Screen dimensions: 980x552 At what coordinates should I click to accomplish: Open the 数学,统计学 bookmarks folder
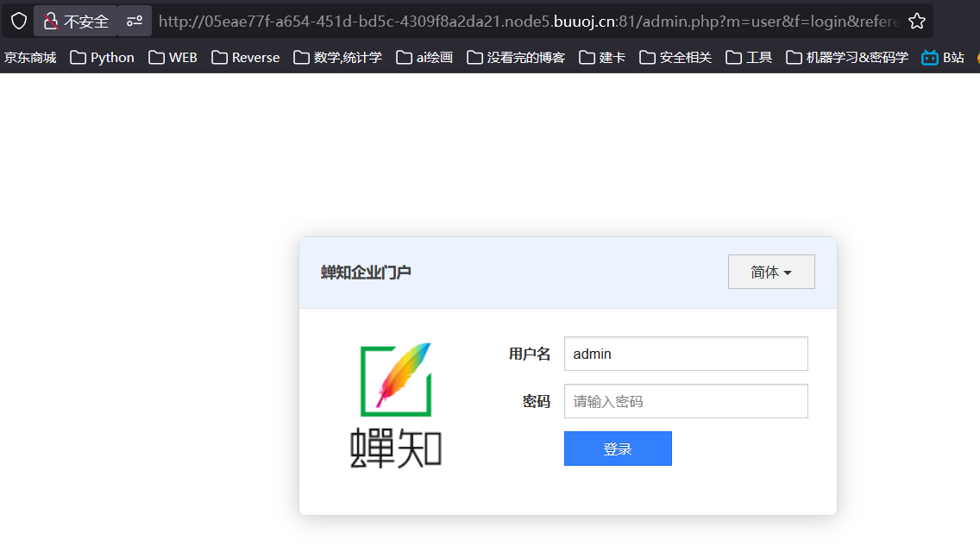point(338,58)
